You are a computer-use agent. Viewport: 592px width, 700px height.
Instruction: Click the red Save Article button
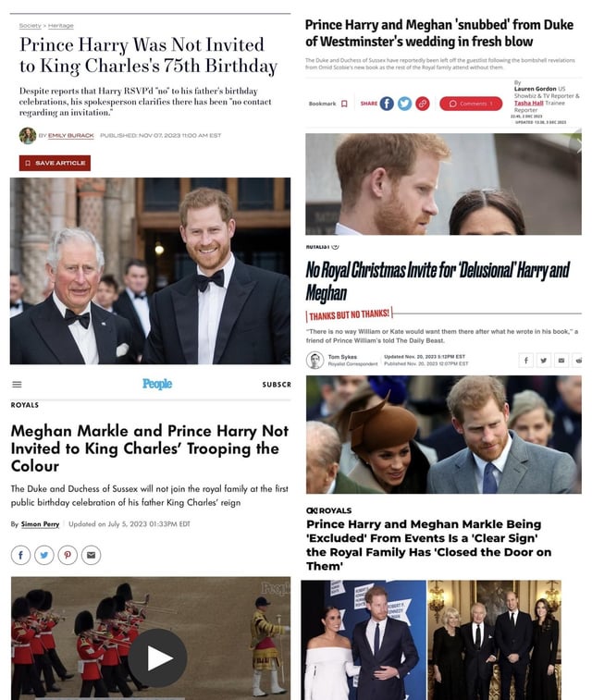(55, 163)
